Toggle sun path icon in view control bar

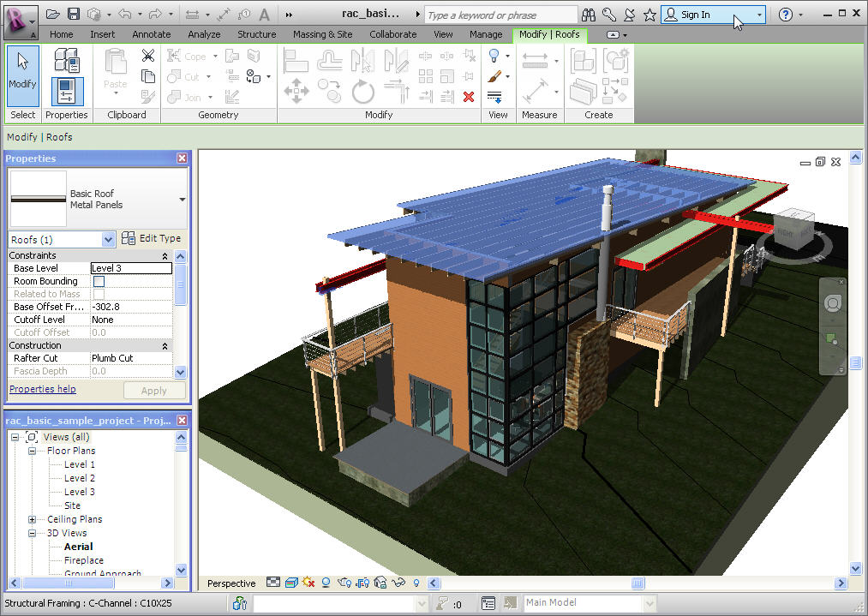click(x=308, y=583)
